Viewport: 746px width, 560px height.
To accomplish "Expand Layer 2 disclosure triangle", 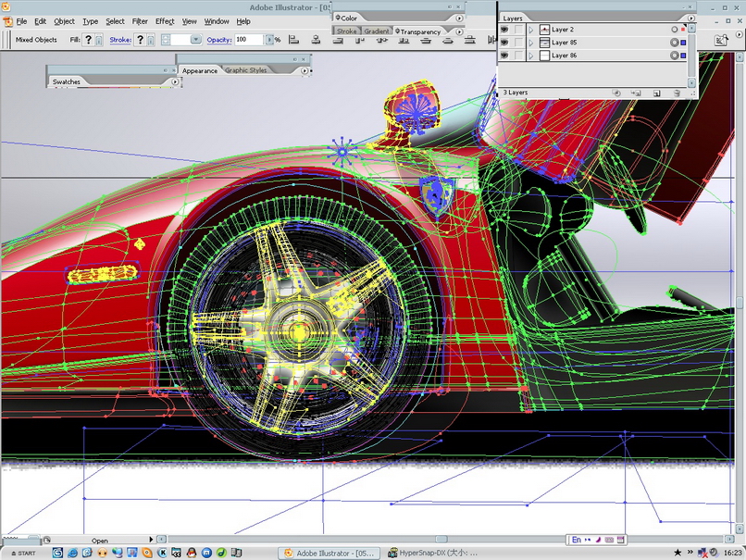I will coord(531,30).
